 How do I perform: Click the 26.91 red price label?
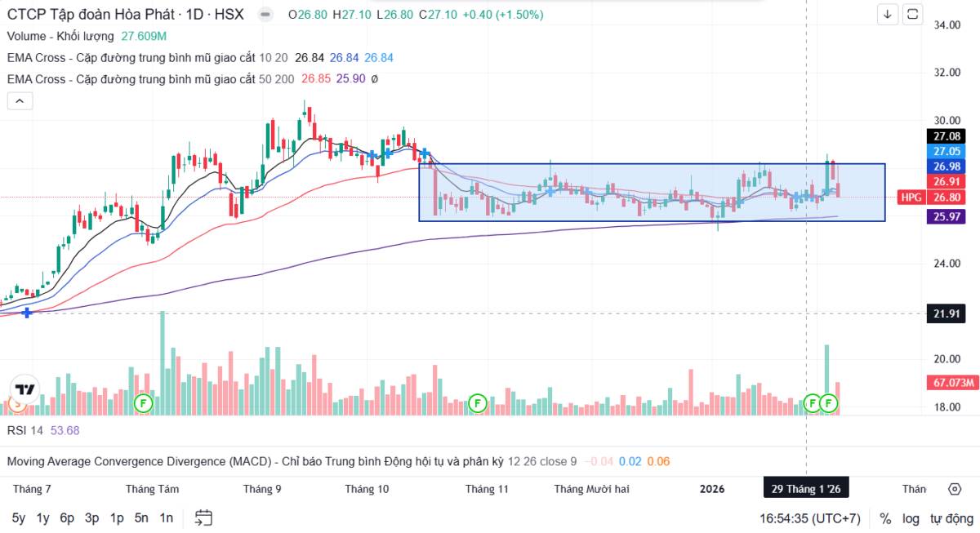pos(947,181)
